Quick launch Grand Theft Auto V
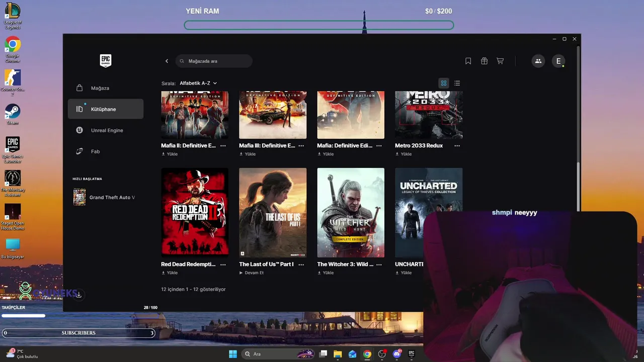Image resolution: width=644 pixels, height=362 pixels. tap(105, 197)
